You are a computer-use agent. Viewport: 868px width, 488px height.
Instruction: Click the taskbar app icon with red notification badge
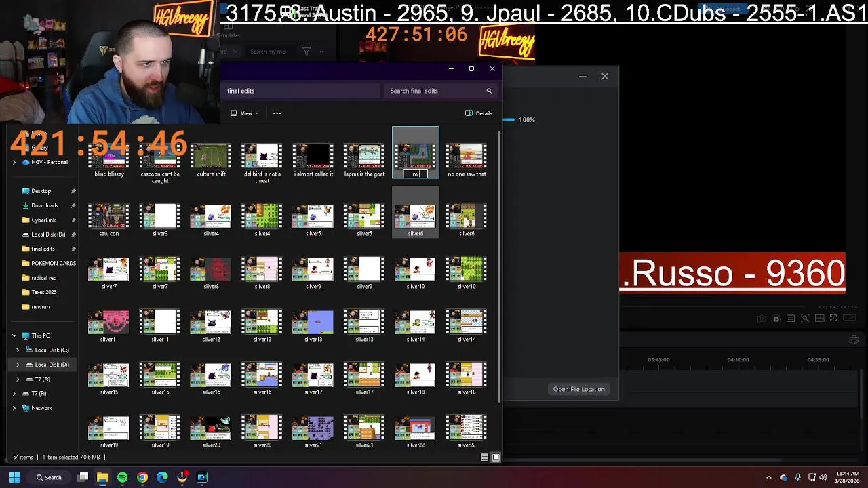[182, 477]
